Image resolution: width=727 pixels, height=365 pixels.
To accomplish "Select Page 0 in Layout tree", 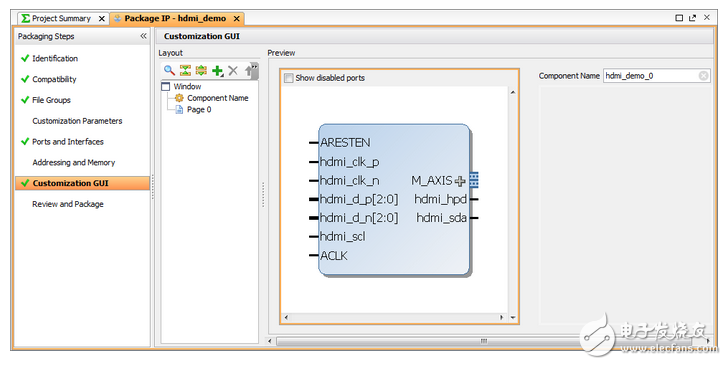I will tap(199, 109).
